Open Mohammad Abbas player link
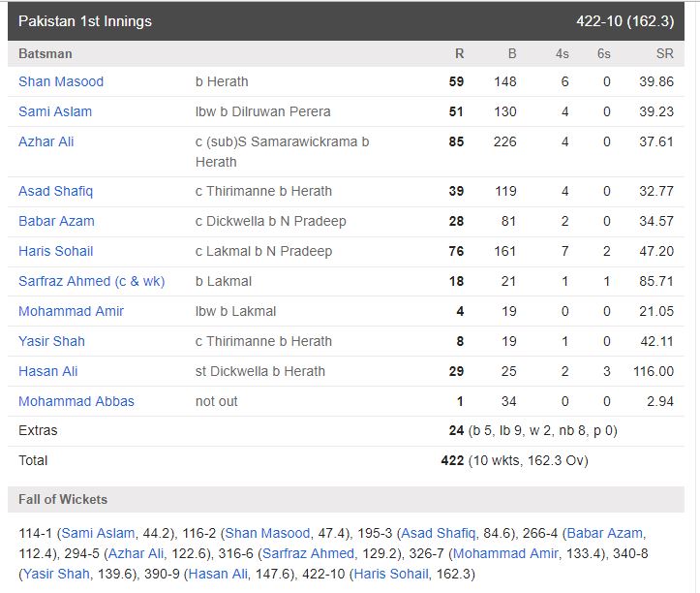 pyautogui.click(x=76, y=401)
